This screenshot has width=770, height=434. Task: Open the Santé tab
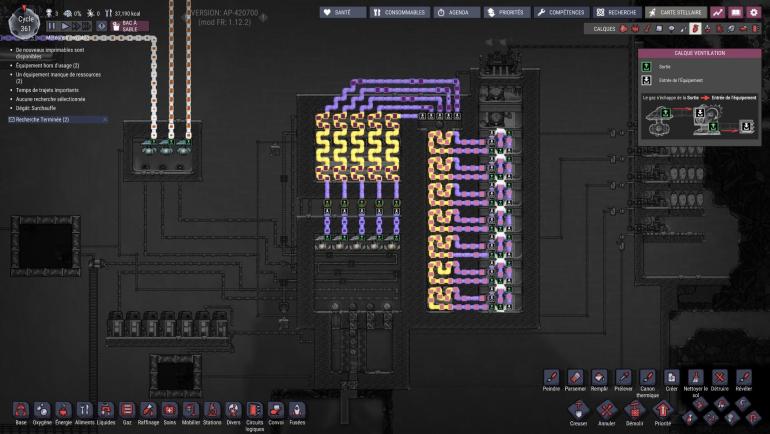[342, 12]
